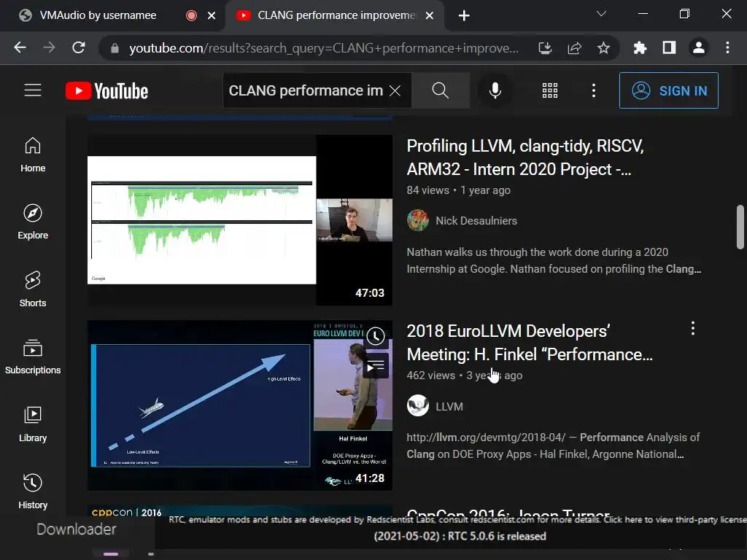Open a new browser tab
Screen dimensions: 747x560
click(464, 16)
